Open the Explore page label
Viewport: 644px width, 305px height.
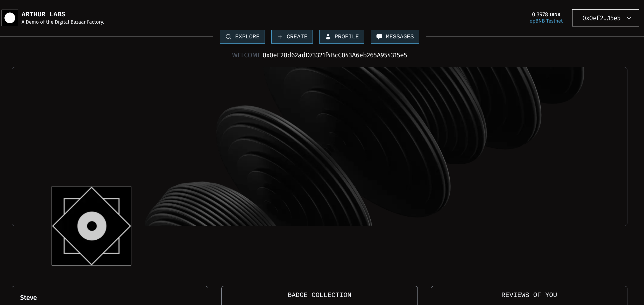tap(247, 37)
